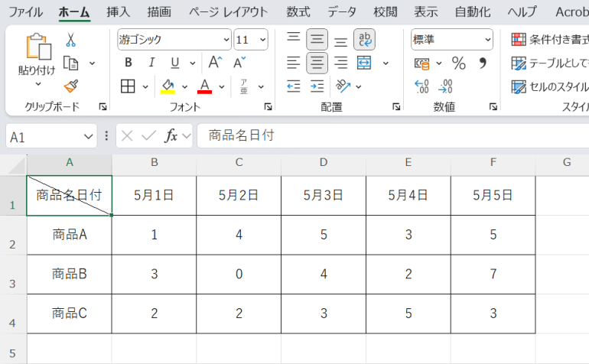Open the alignment group dialog launcher

396,107
